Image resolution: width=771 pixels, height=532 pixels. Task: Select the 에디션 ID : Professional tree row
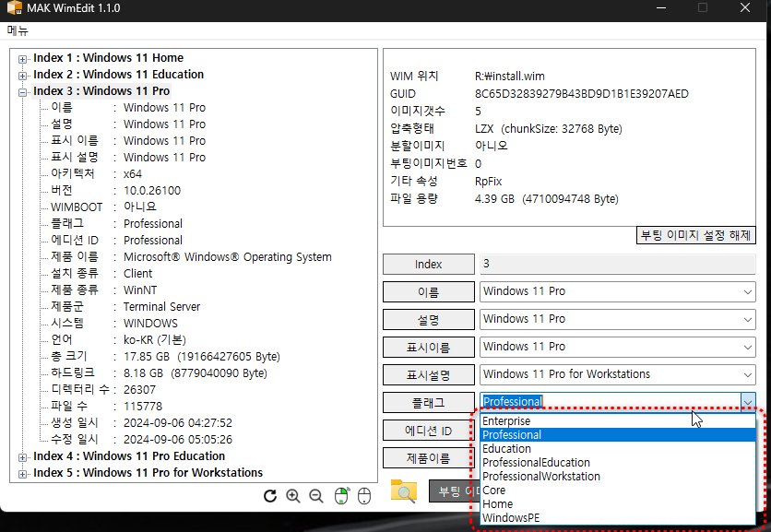tap(116, 240)
